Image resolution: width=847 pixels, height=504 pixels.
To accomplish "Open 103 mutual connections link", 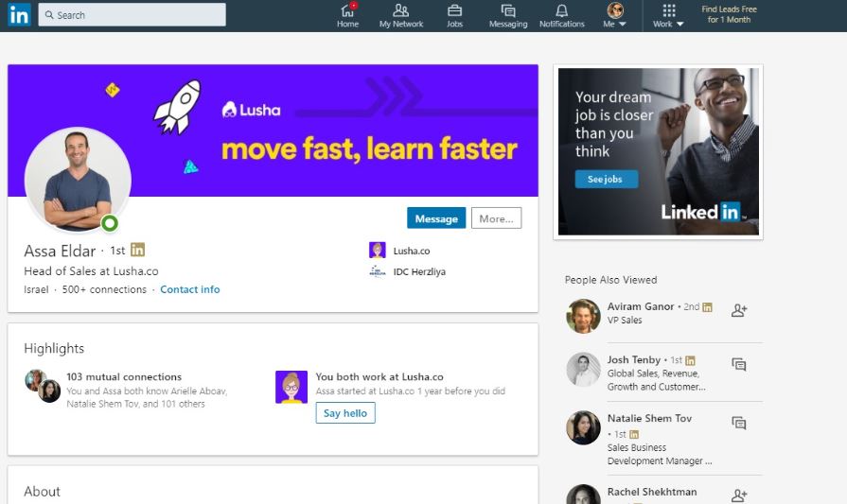I will [x=124, y=376].
